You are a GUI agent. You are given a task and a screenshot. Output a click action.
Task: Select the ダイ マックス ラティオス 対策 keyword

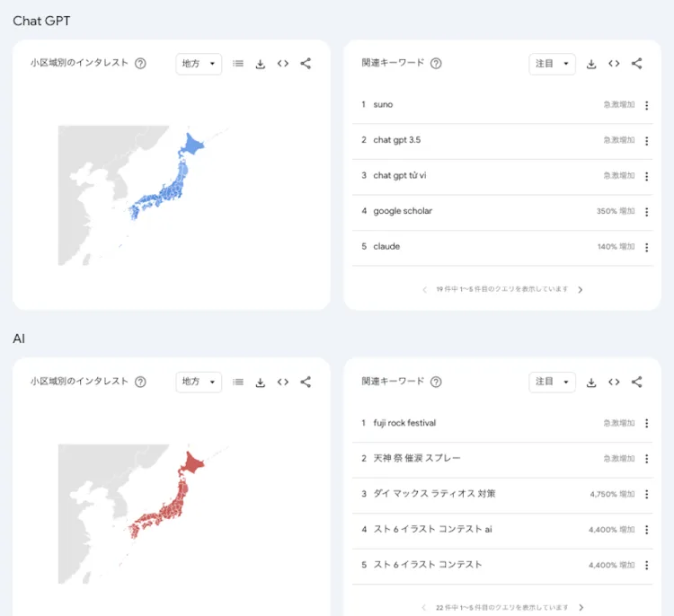(x=434, y=494)
